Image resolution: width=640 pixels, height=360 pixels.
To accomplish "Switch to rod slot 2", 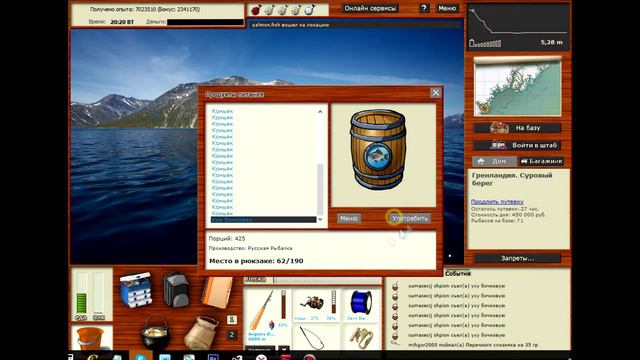I will pyautogui.click(x=231, y=335).
